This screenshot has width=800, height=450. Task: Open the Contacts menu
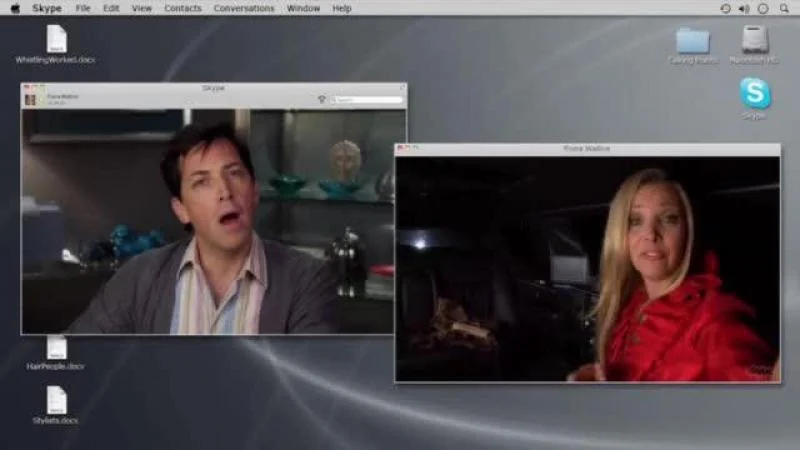point(183,8)
